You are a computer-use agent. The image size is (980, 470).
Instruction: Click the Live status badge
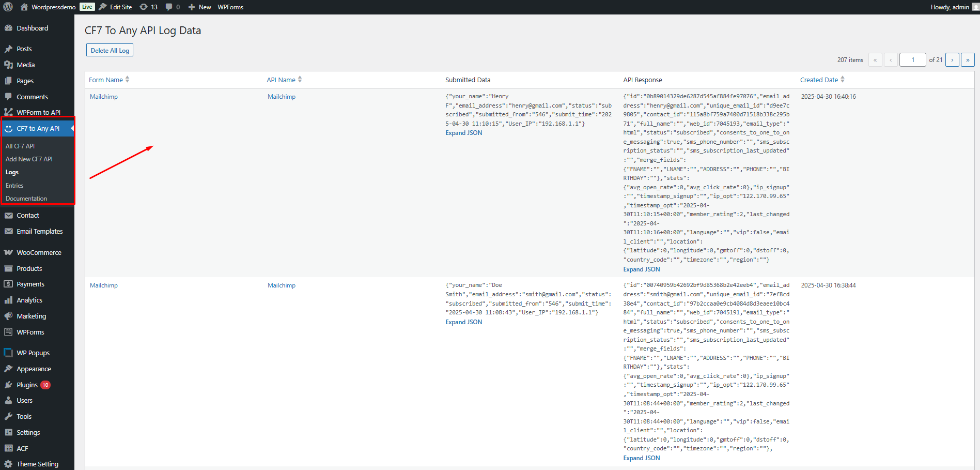(87, 7)
